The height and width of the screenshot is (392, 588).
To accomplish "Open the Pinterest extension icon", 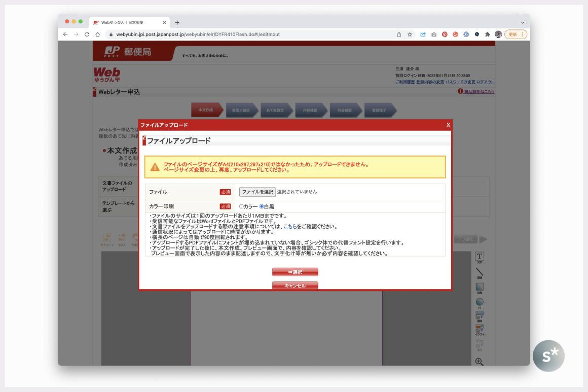I will tap(445, 34).
